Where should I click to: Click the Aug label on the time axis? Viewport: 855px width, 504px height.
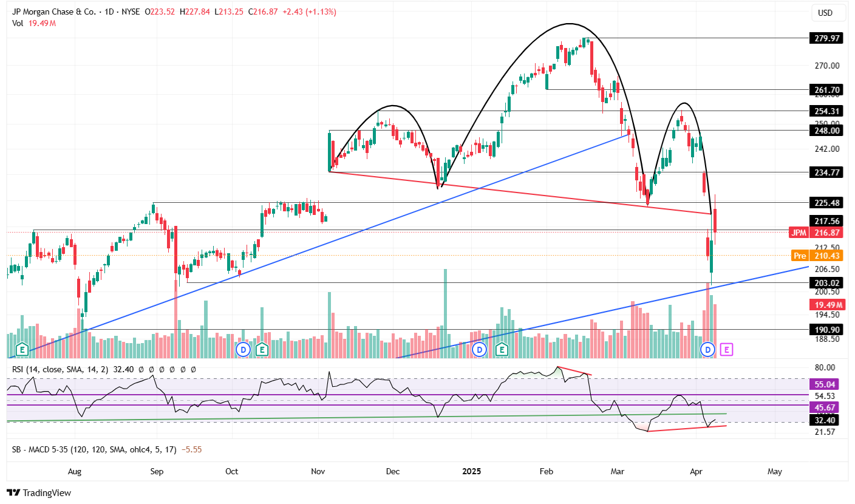[x=75, y=471]
